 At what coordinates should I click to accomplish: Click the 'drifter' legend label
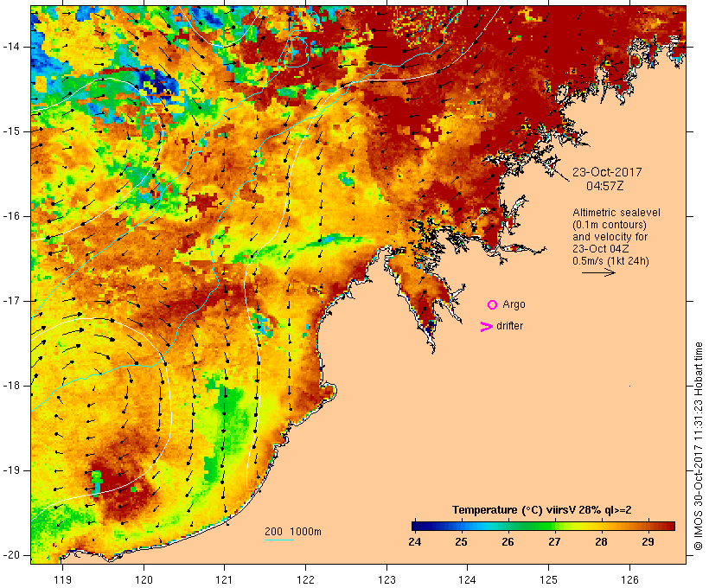pos(509,326)
